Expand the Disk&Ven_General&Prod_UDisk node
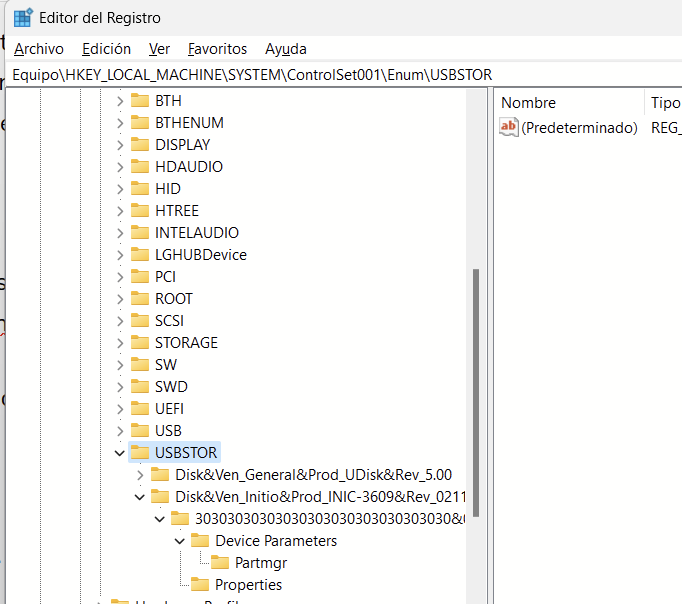This screenshot has width=682, height=604. tap(140, 475)
